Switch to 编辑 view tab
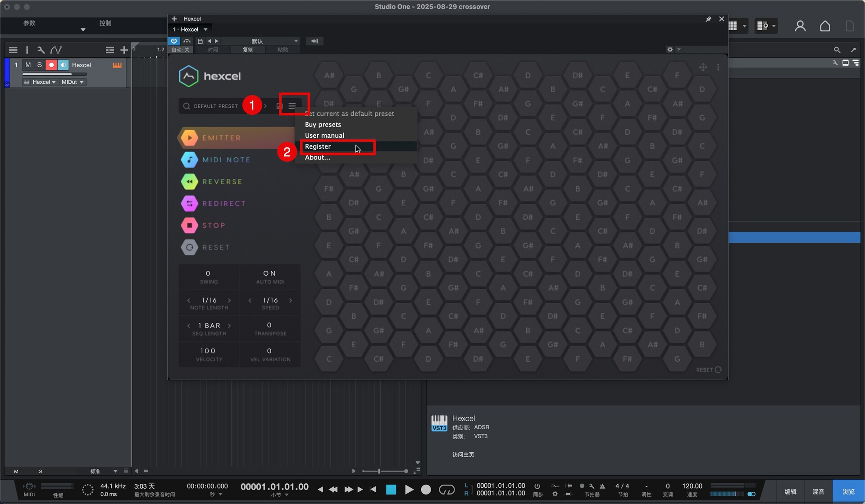Image resolution: width=865 pixels, height=504 pixels. (791, 492)
